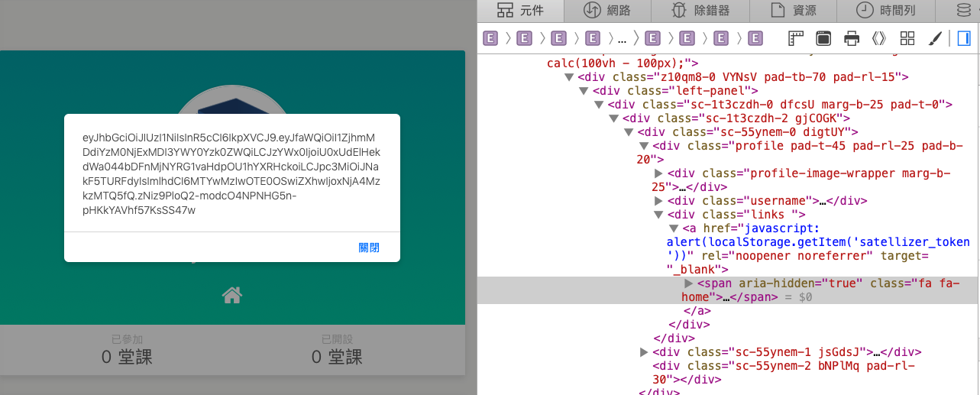The image size is (980, 395).
Task: Click the four-squares grid icon in toolbar
Action: coord(907,38)
